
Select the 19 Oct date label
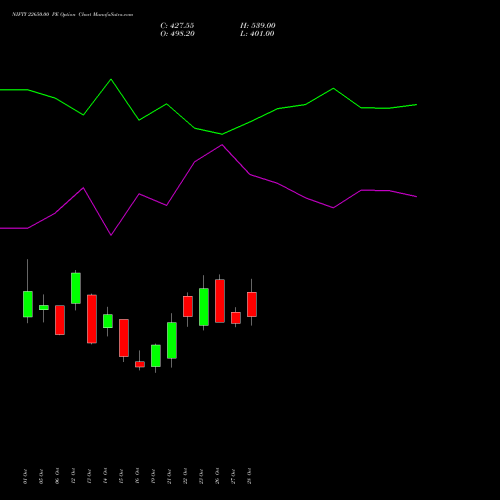[153, 476]
